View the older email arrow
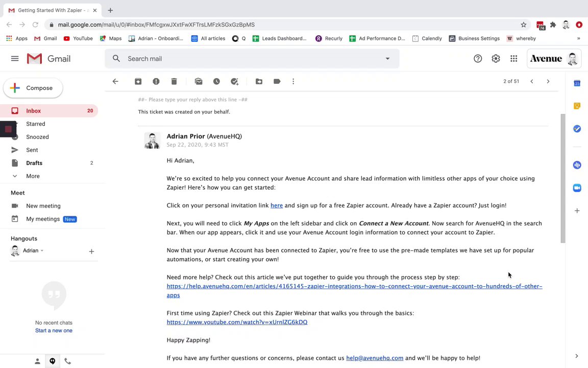588x368 pixels. point(548,81)
